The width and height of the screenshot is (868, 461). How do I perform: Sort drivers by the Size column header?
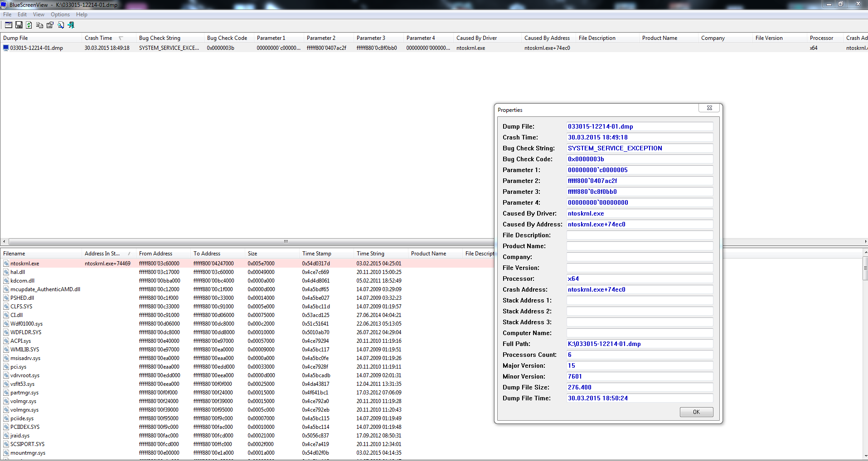click(x=272, y=254)
